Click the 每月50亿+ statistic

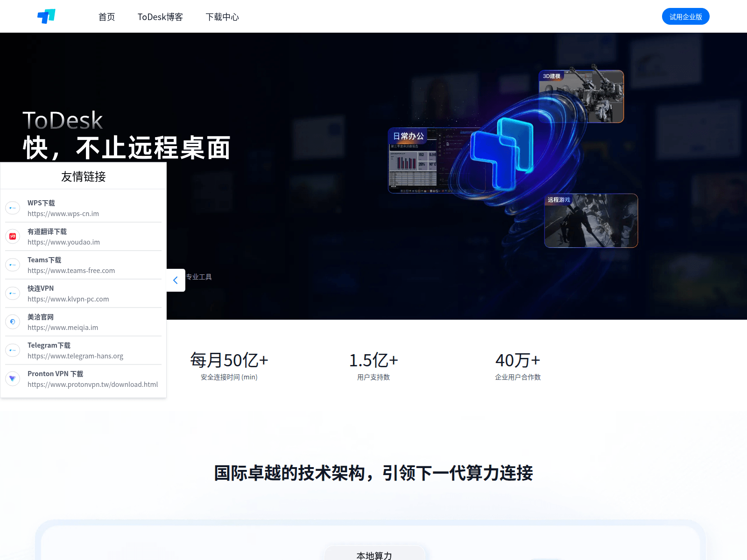point(229,360)
